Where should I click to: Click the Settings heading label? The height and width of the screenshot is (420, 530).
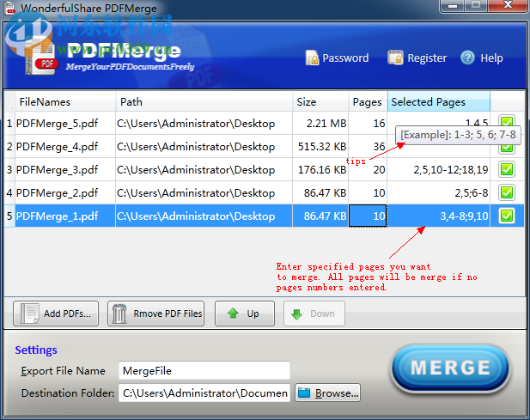(x=36, y=350)
